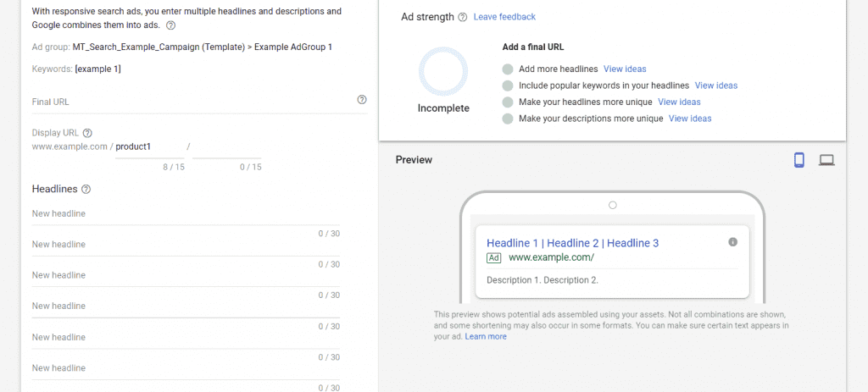The image size is (868, 392).
Task: Click the third New headline field
Action: click(x=186, y=276)
